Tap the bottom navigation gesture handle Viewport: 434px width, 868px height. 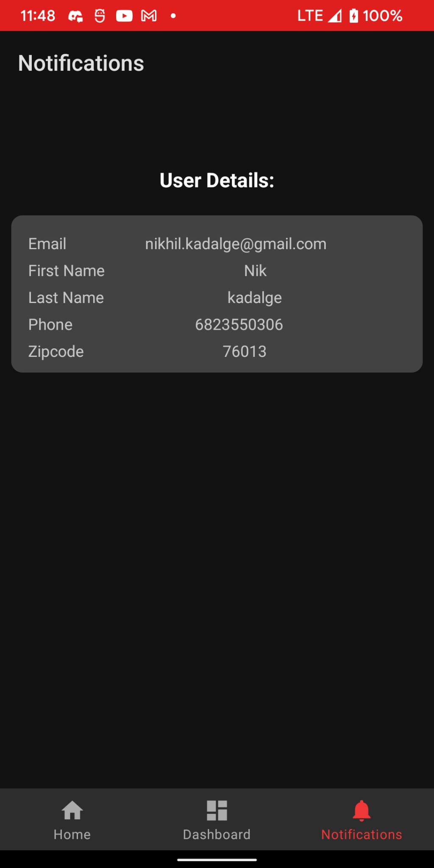(217, 860)
